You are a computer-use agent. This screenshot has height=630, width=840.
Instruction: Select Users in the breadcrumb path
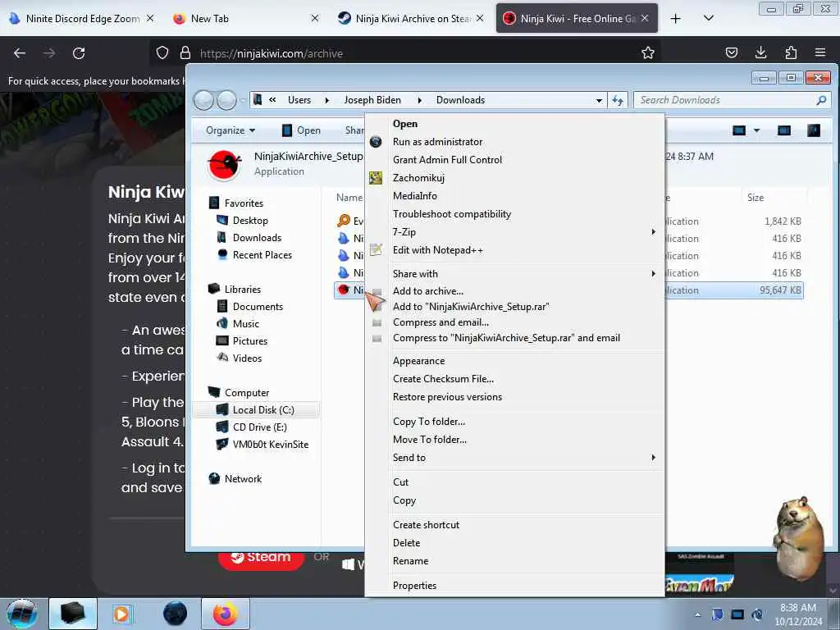click(x=299, y=100)
